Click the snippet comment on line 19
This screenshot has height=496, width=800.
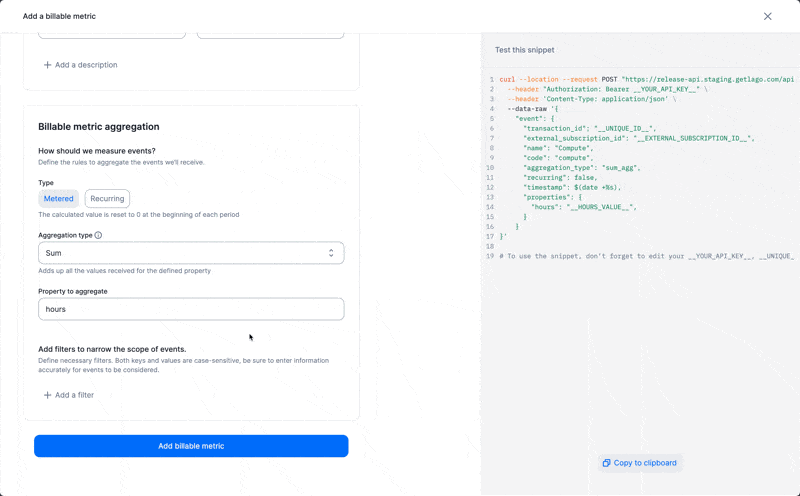click(x=646, y=256)
